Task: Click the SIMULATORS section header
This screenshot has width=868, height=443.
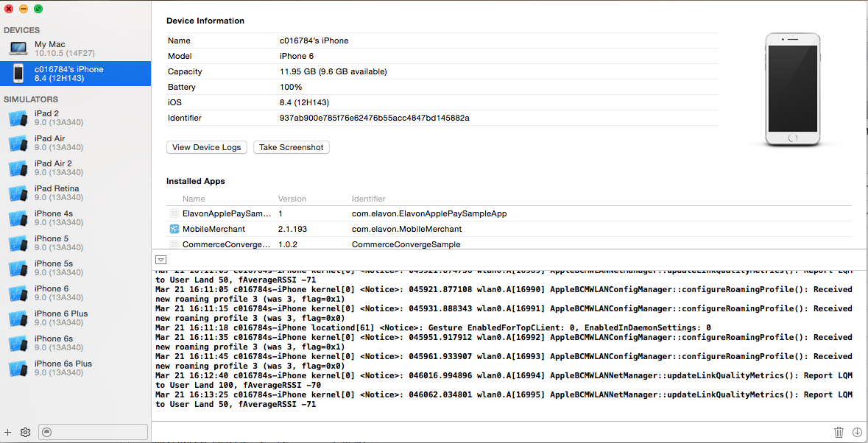Action: (x=31, y=99)
